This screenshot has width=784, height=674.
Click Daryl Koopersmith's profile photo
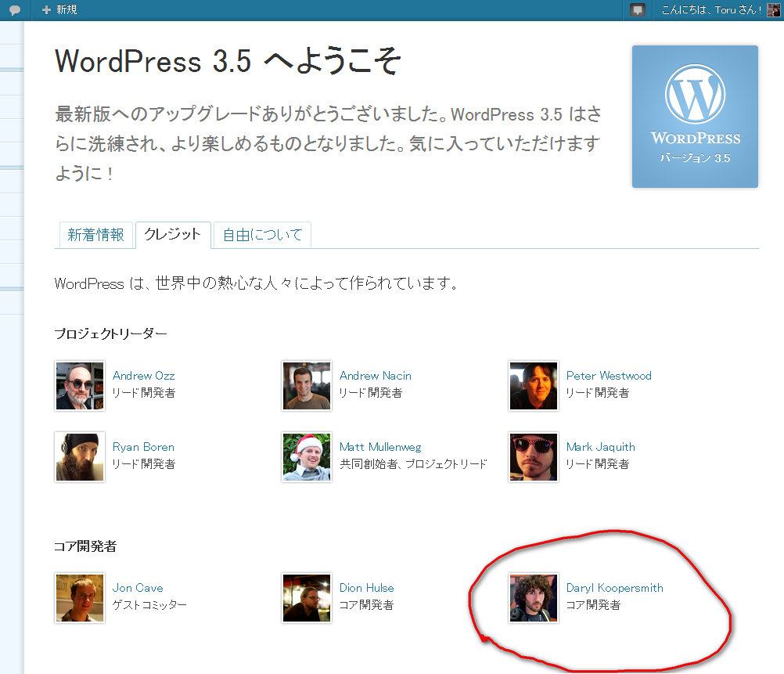534,598
